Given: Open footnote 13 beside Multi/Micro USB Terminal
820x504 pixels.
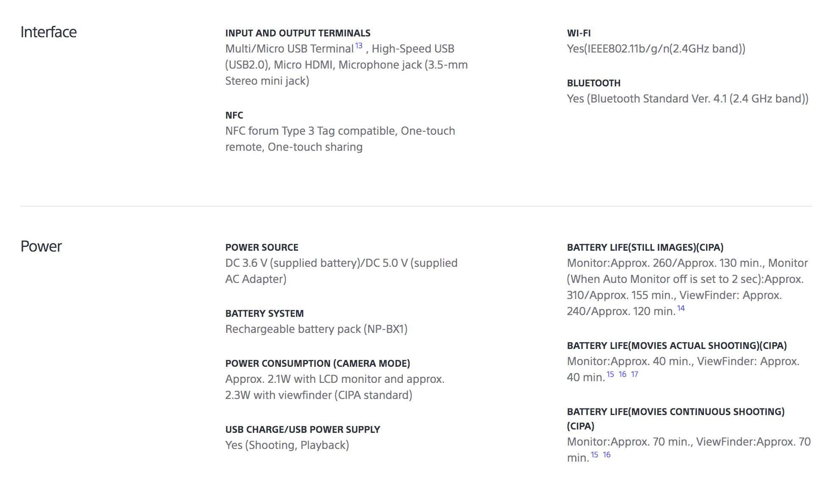Looking at the screenshot, I should 359,46.
